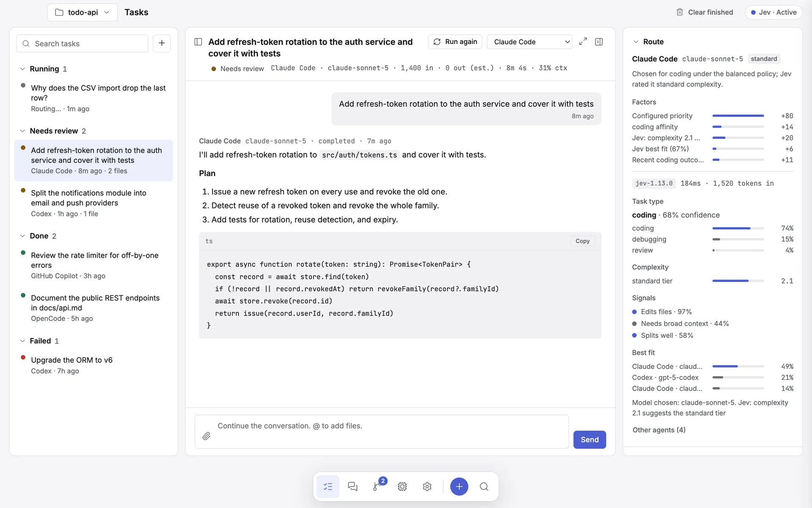The height and width of the screenshot is (508, 812).
Task: Add a task with the plus beside search
Action: (x=162, y=43)
